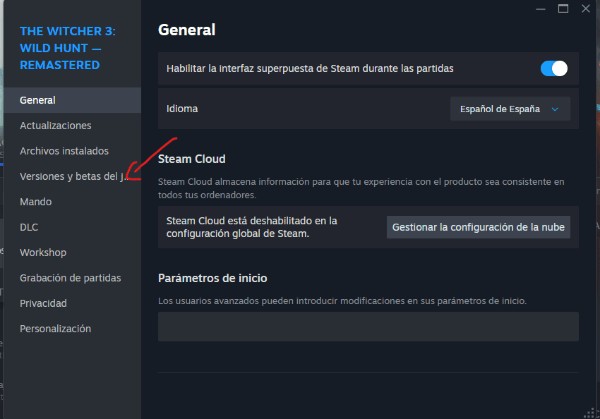The image size is (600, 419).
Task: Close the properties window
Action: [585, 8]
